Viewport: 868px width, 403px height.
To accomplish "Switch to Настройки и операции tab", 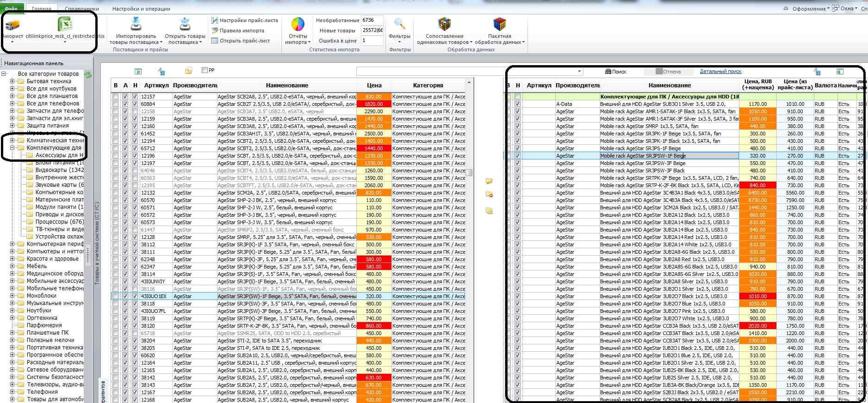I will click(x=141, y=9).
